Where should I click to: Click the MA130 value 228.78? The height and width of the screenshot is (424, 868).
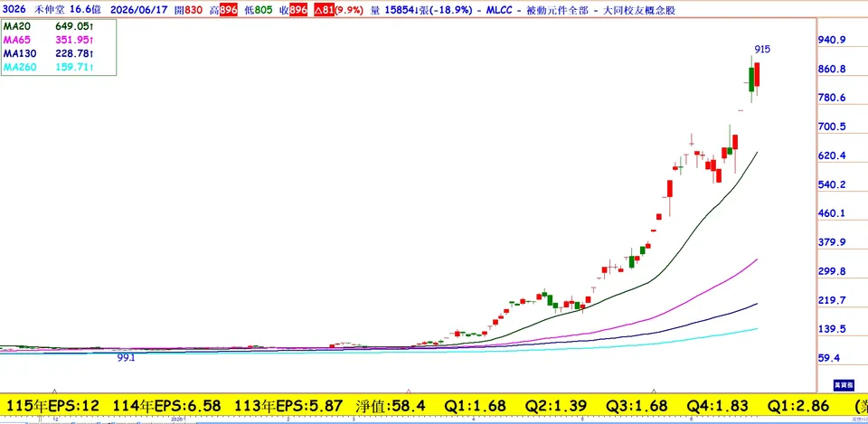73,53
